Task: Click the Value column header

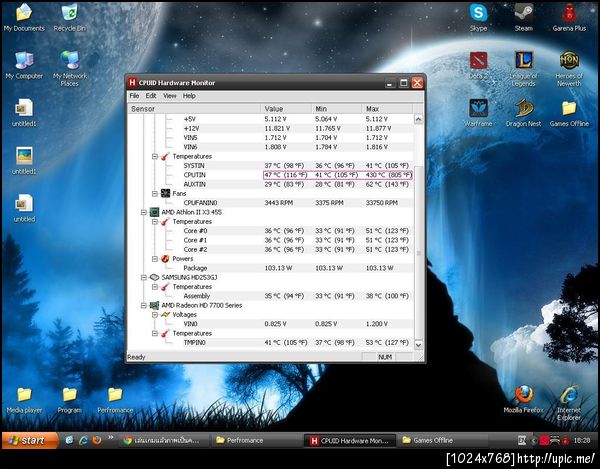Action: [286, 109]
